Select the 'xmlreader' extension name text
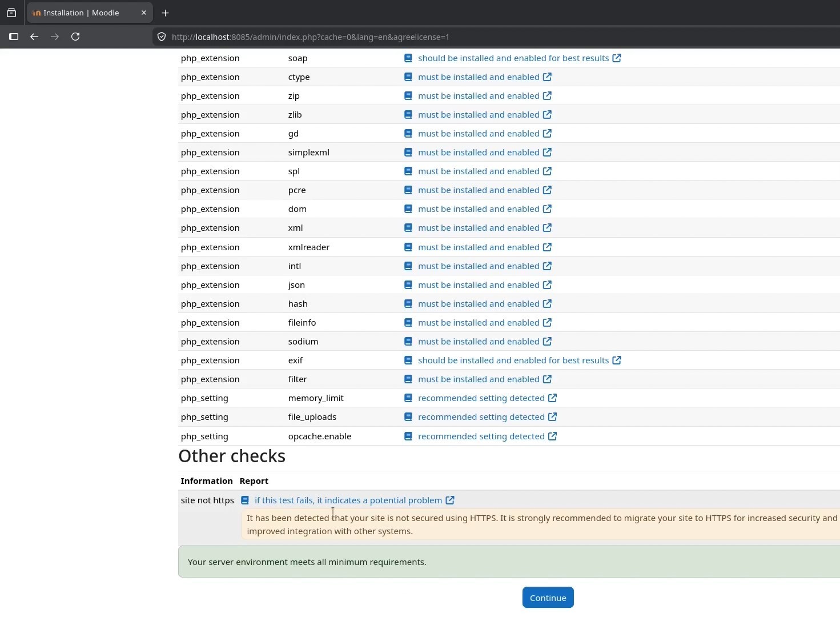 pyautogui.click(x=309, y=247)
